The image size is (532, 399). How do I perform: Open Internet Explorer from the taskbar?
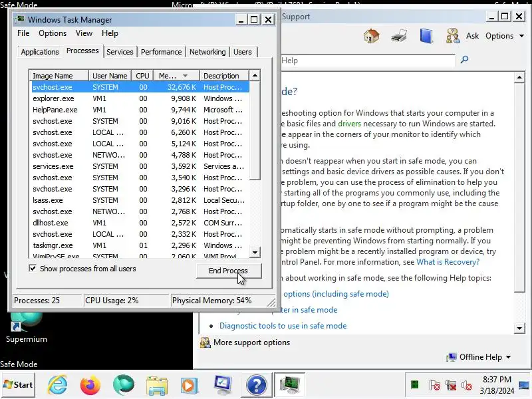point(58,385)
